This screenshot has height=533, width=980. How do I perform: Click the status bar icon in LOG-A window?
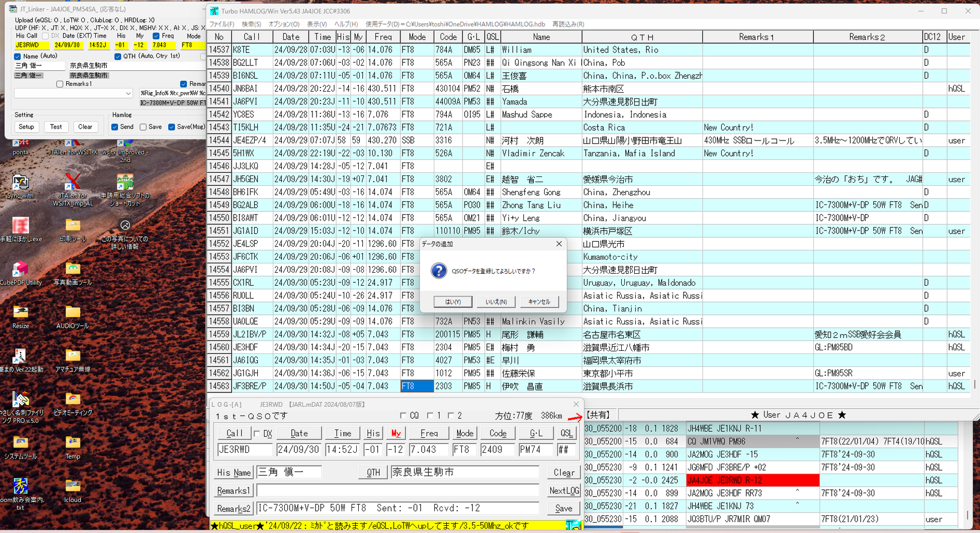click(574, 525)
